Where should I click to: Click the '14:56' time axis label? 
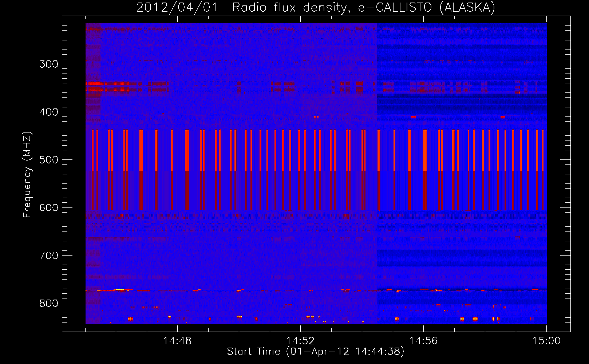coord(423,341)
